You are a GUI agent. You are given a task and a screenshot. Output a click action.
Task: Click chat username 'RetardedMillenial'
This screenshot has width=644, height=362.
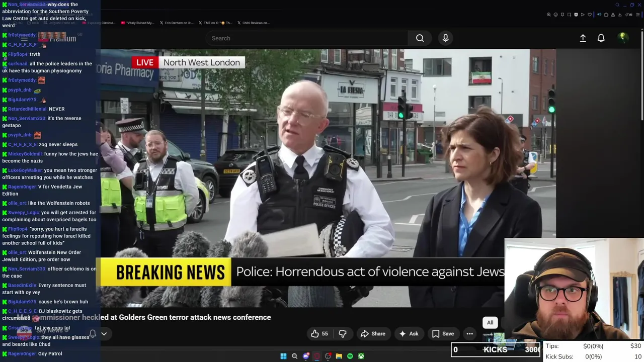[x=27, y=109]
